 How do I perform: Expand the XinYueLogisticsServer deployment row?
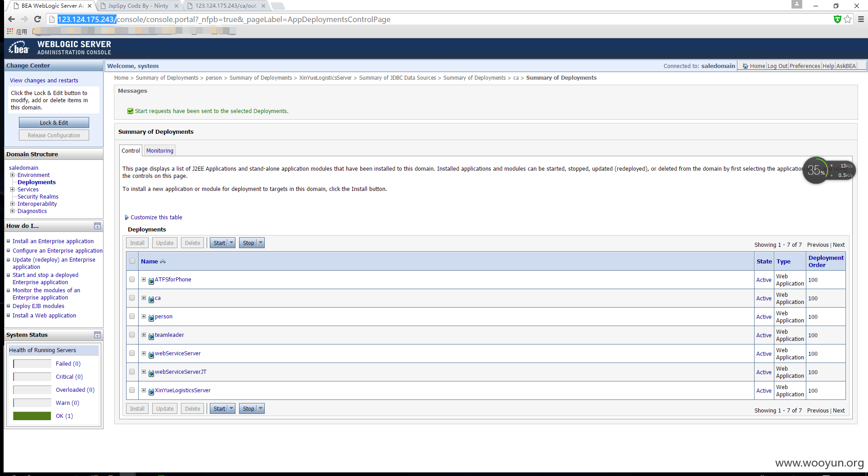tap(144, 390)
